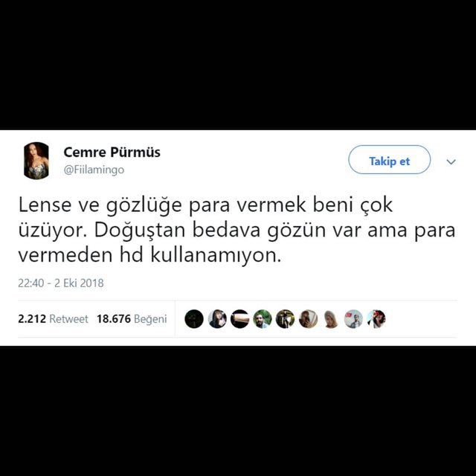Open the sixth liker avatar, a brown-toned selfie
This screenshot has height=476, width=476.
click(x=308, y=319)
